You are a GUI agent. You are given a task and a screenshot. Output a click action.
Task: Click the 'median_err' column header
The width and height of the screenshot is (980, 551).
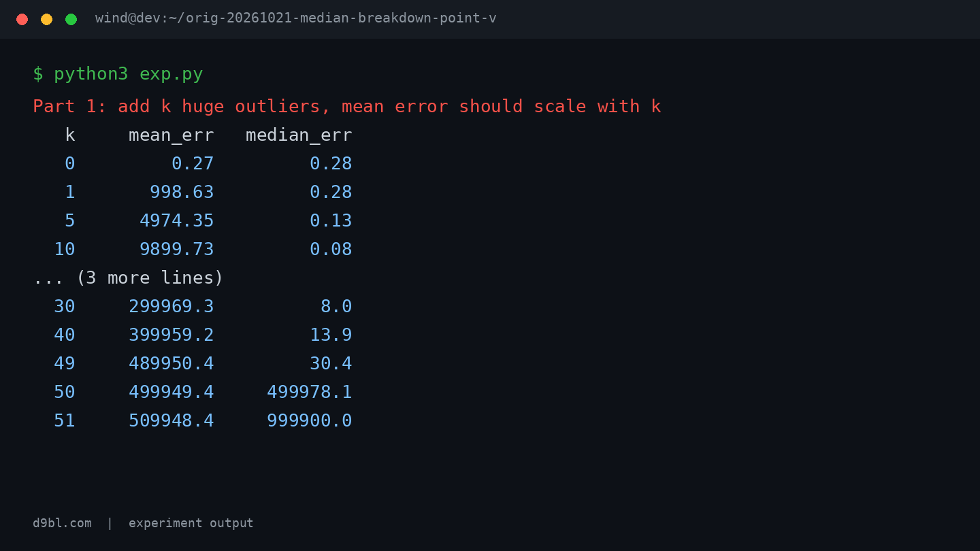(299, 135)
